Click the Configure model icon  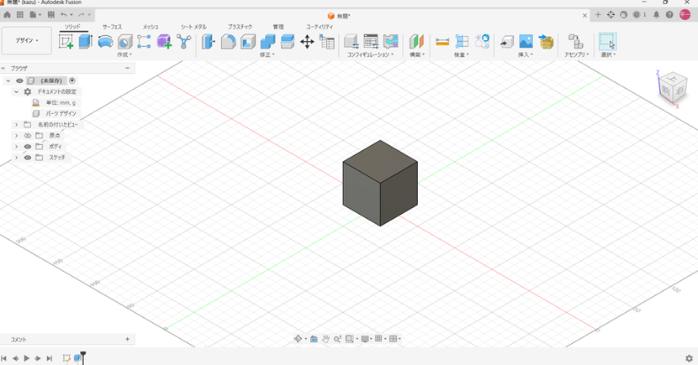click(351, 41)
